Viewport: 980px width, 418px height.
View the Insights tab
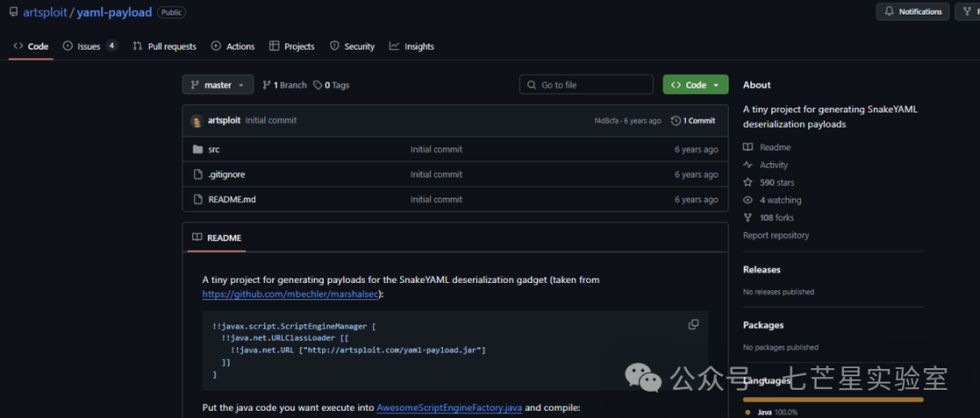(x=411, y=46)
